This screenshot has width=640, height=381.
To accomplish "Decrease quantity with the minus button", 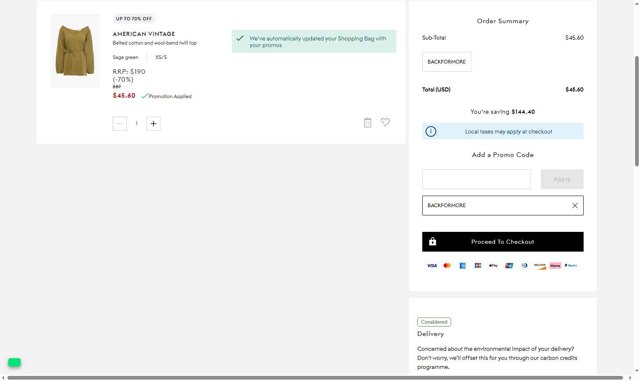I will (120, 123).
